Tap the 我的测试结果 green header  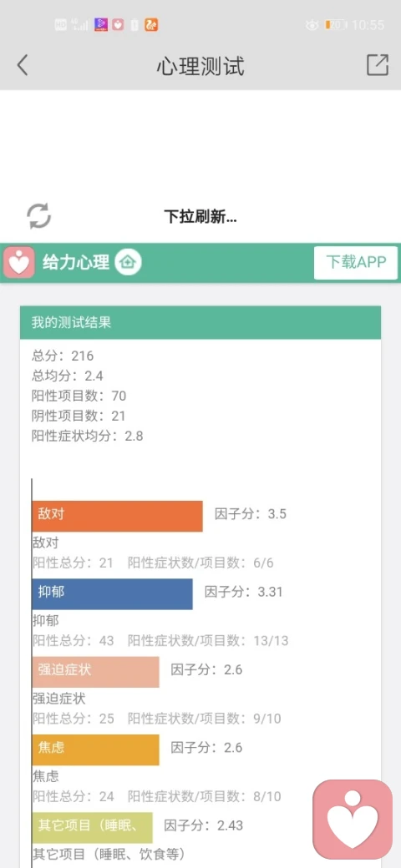(200, 322)
